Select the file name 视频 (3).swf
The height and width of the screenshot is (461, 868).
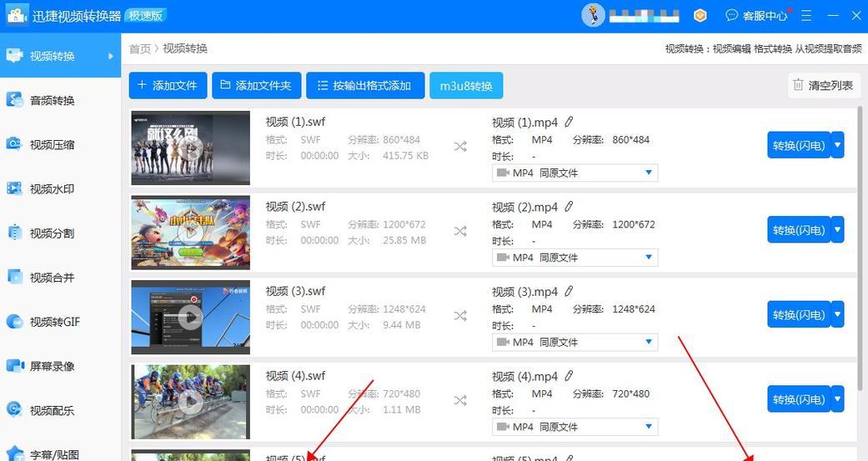point(295,291)
